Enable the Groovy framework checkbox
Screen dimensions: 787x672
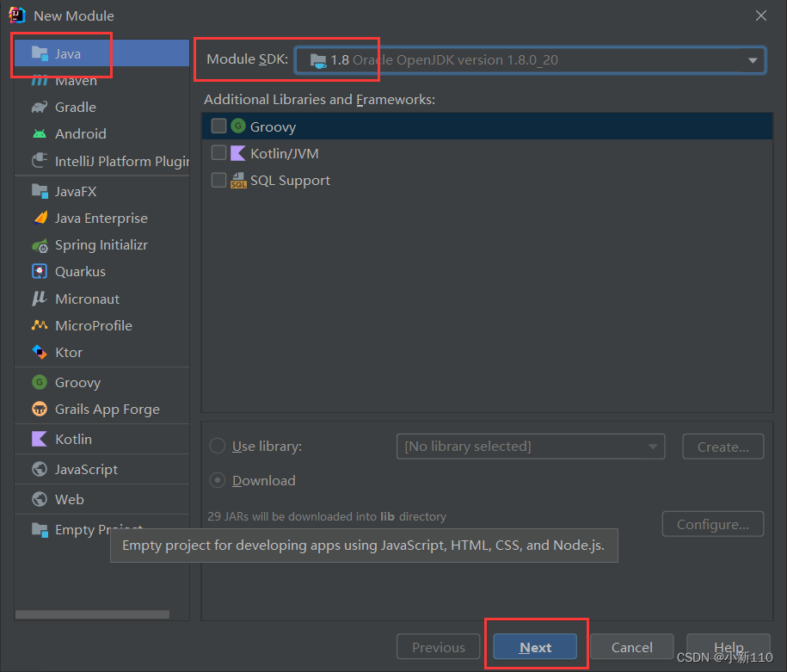click(x=218, y=126)
